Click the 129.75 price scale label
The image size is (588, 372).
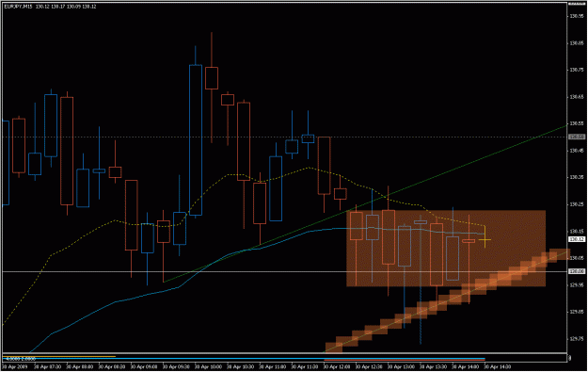577,339
